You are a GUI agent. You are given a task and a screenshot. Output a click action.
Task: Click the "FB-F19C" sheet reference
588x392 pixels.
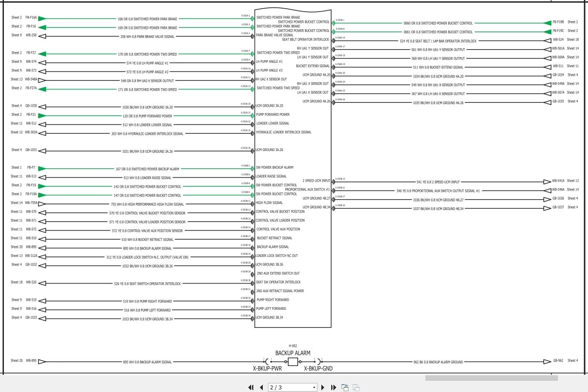pos(558,31)
